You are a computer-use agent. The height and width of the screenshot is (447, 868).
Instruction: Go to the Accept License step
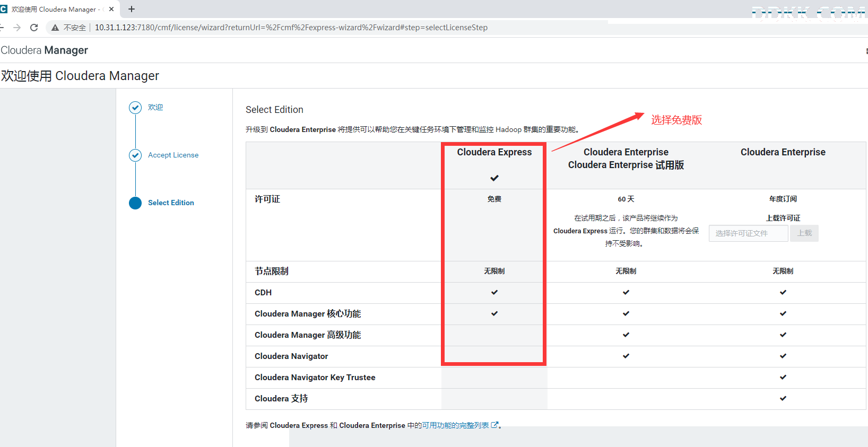point(173,155)
